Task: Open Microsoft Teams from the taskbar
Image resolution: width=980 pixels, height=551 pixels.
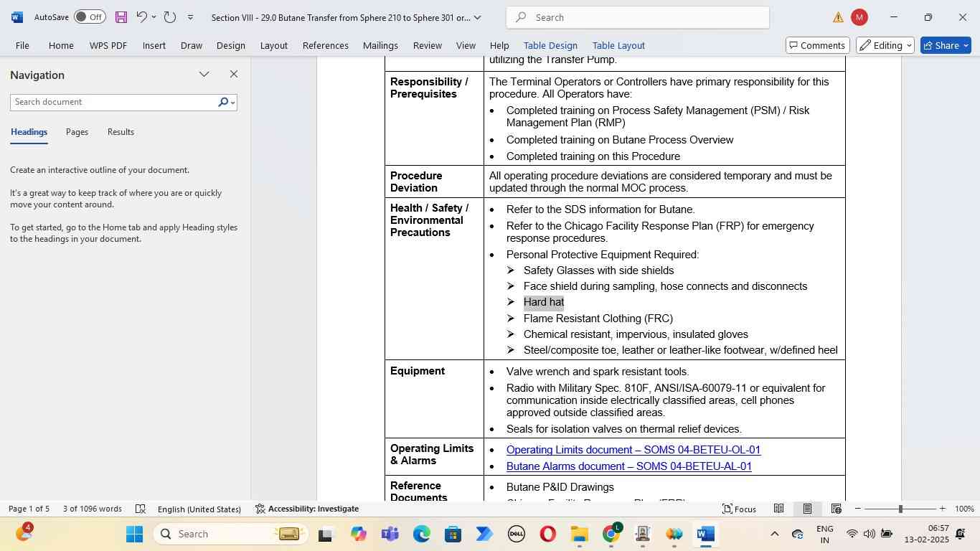Action: pos(390,534)
